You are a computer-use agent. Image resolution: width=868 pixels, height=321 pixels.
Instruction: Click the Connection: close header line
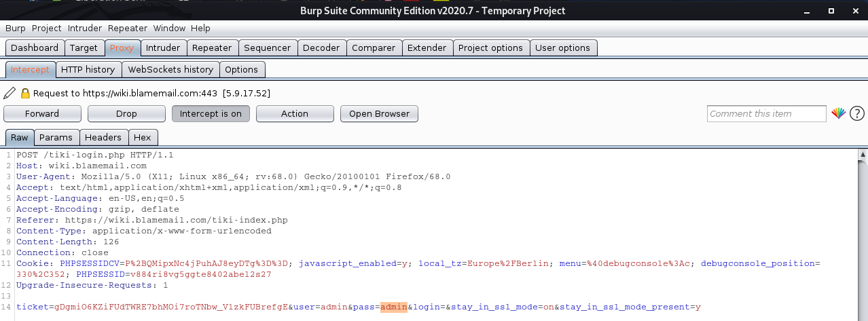(x=62, y=252)
